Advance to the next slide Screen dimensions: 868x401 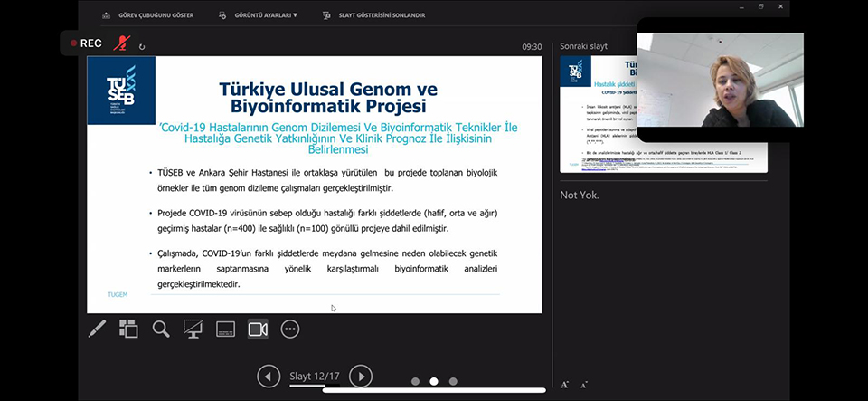point(360,377)
